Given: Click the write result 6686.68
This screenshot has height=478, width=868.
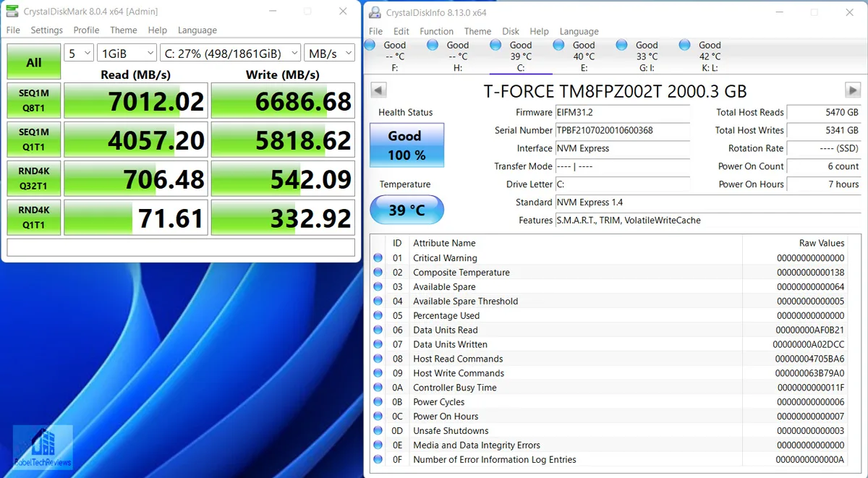Looking at the screenshot, I should point(283,101).
